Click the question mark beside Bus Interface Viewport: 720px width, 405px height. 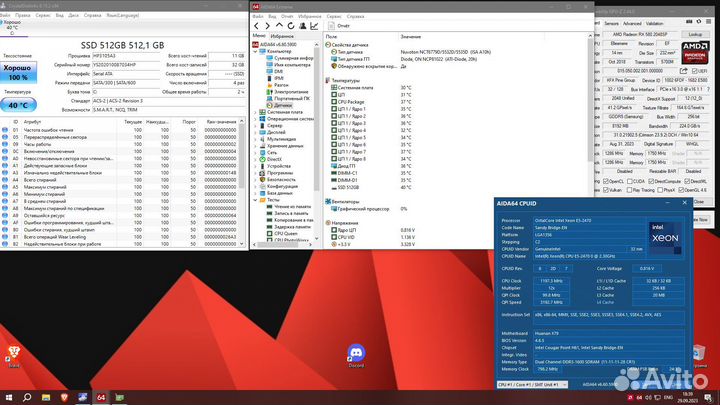(x=709, y=89)
